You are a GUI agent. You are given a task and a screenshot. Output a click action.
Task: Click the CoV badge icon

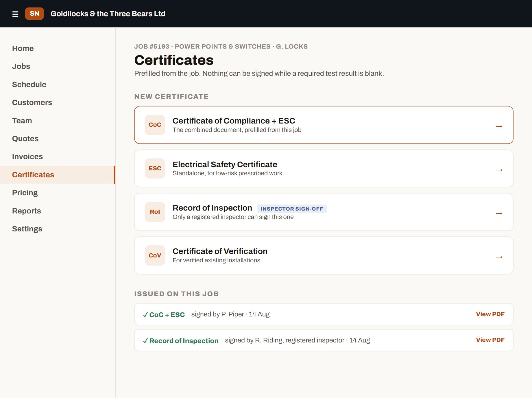[155, 255]
